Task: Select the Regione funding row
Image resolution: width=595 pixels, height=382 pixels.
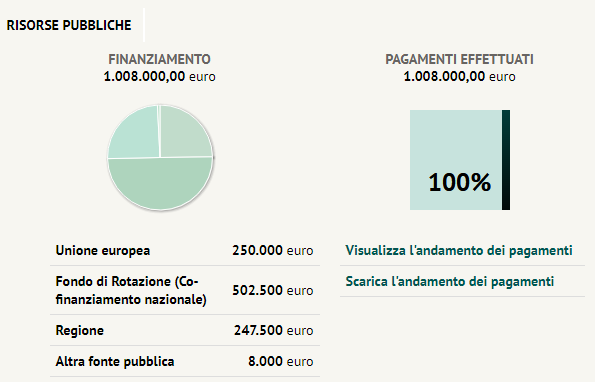Action: pos(185,330)
